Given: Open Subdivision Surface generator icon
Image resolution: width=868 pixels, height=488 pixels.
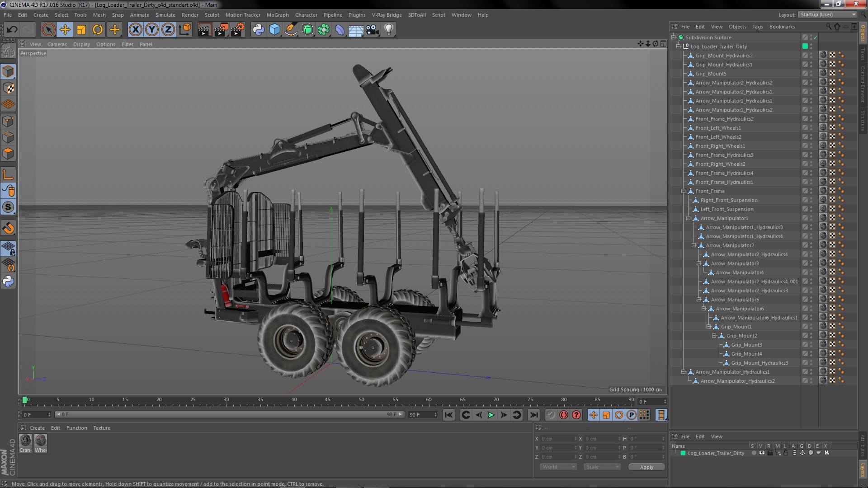Looking at the screenshot, I should [307, 30].
